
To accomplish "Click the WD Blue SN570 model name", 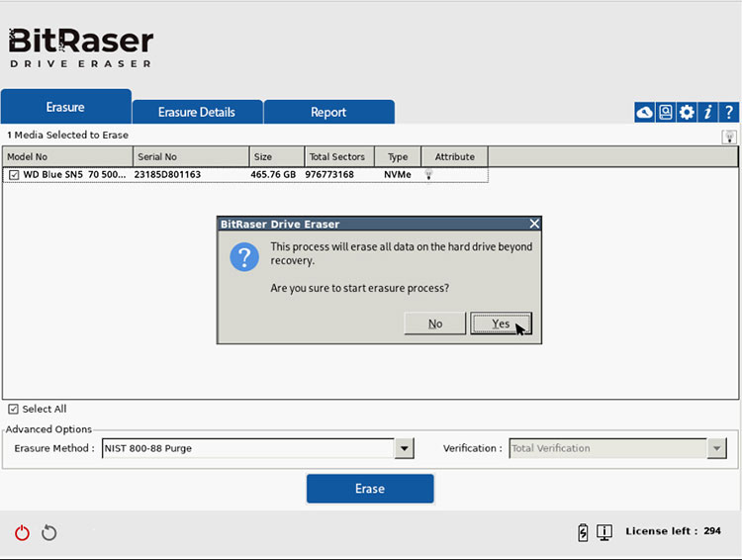I will click(74, 175).
